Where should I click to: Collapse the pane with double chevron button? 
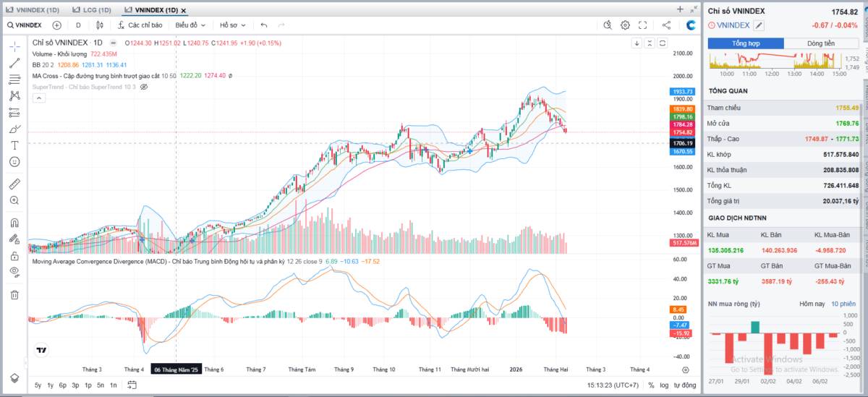tap(650, 43)
